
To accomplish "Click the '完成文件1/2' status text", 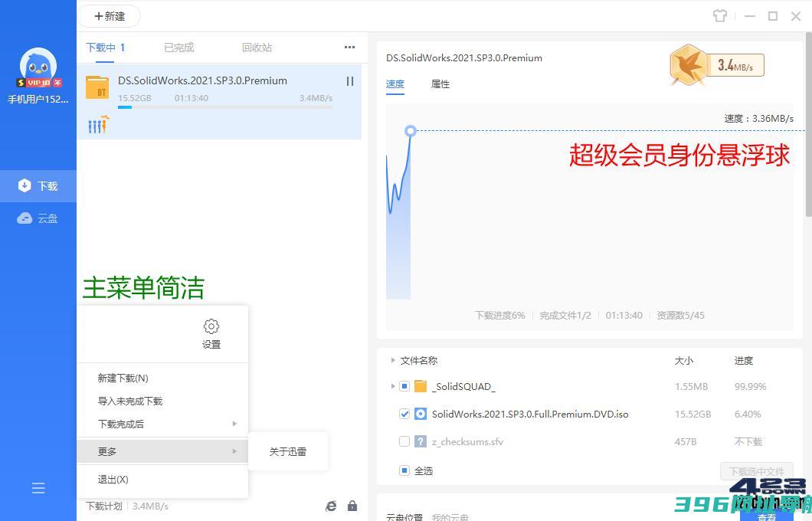I will coord(565,316).
